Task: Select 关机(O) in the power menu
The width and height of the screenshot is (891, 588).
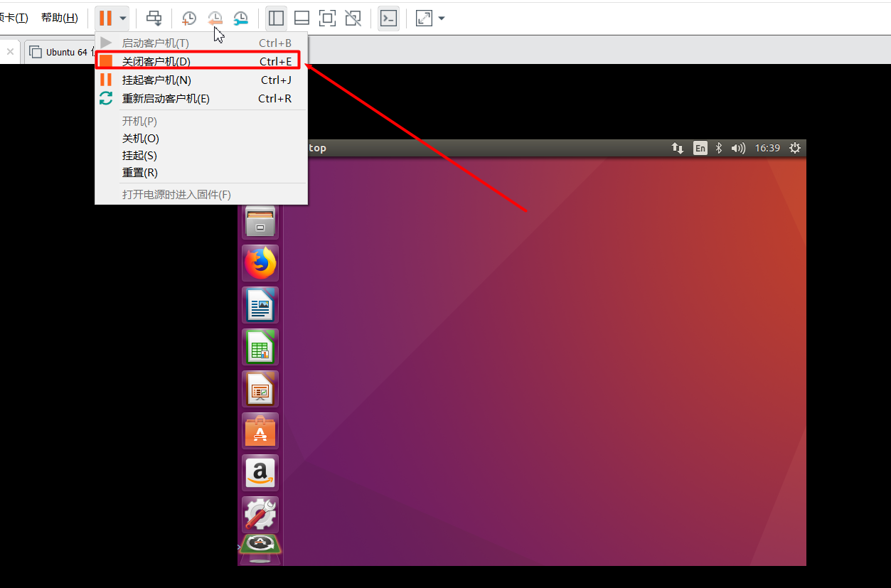Action: tap(201, 139)
